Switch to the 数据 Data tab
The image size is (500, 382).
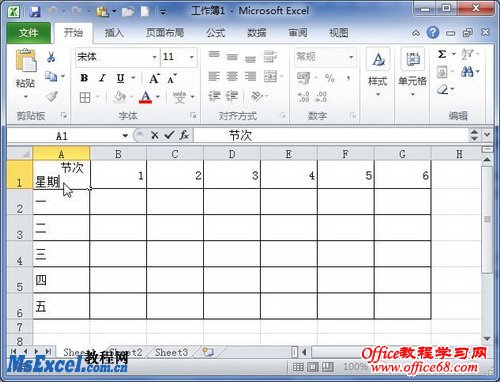pyautogui.click(x=256, y=33)
